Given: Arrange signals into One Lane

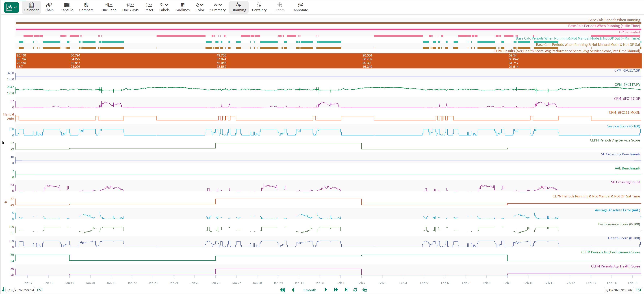Looking at the screenshot, I should pyautogui.click(x=109, y=7).
